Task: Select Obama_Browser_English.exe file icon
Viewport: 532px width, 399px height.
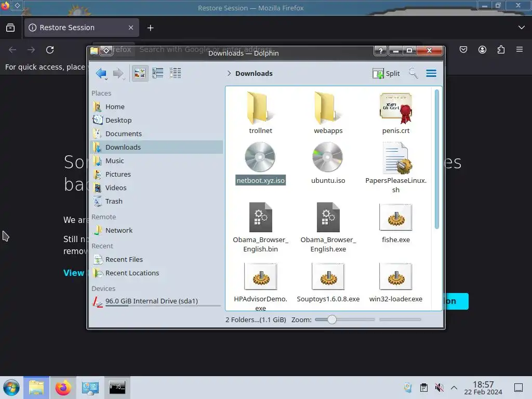Action: click(x=328, y=217)
